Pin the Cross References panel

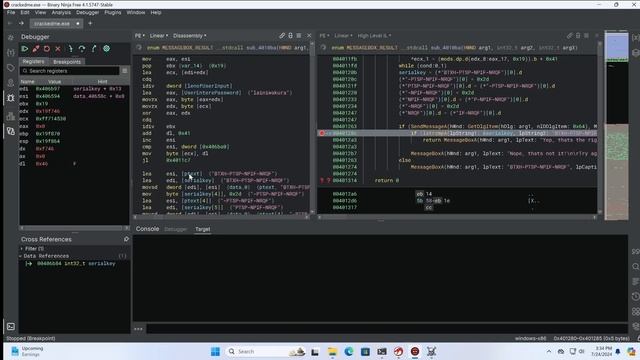coord(126,239)
